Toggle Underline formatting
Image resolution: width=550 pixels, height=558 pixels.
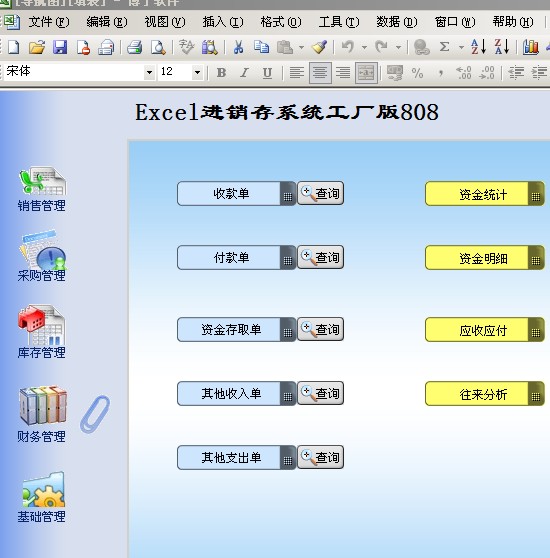(267, 73)
